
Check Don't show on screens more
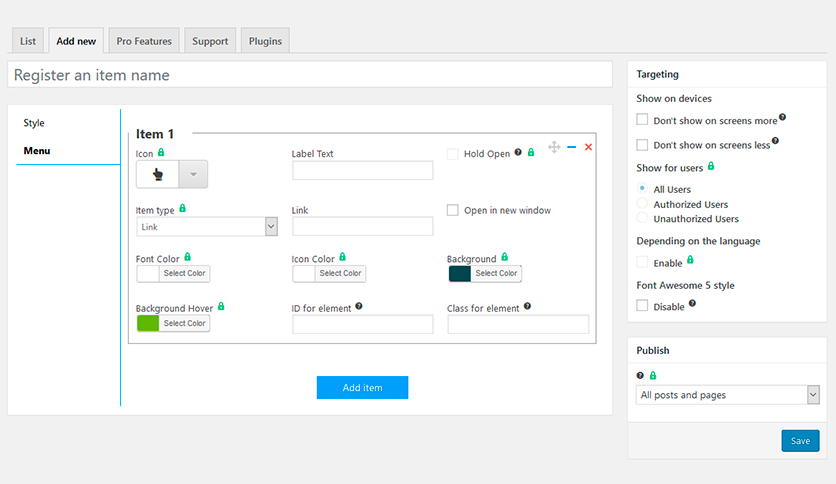coord(643,120)
